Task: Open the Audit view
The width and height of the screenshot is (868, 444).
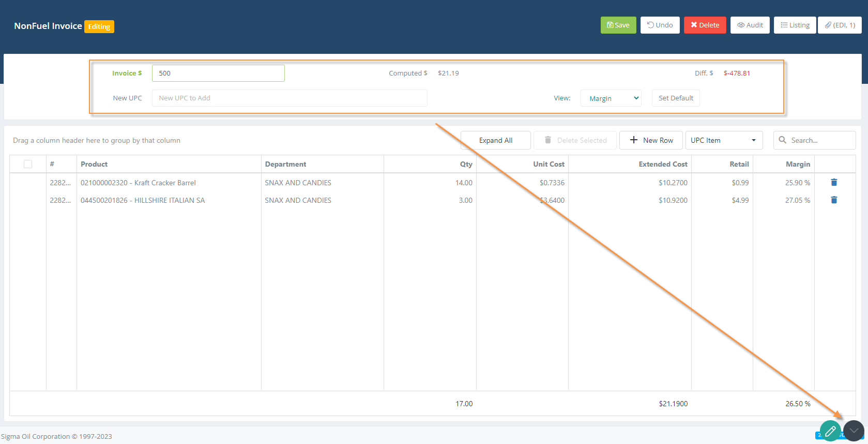Action: pos(750,25)
